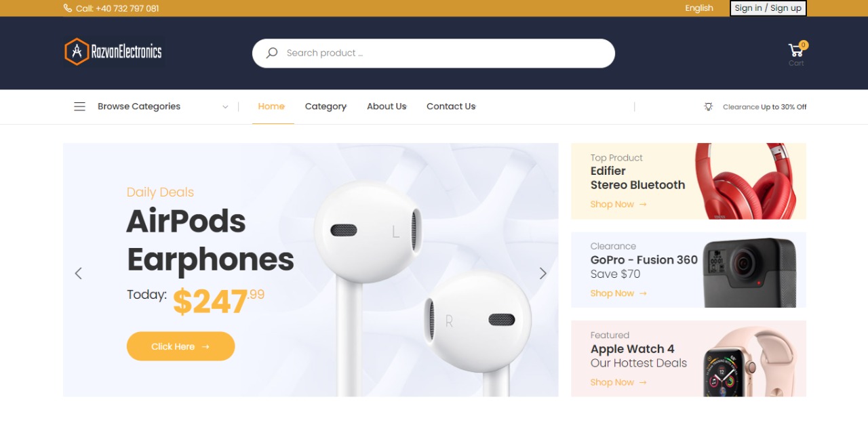
Task: Click the orange Click Here button
Action: (x=180, y=346)
